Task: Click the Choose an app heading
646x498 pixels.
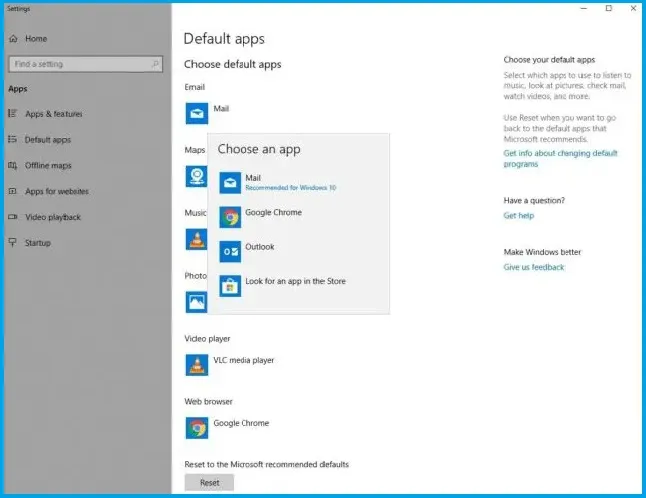Action: point(259,149)
